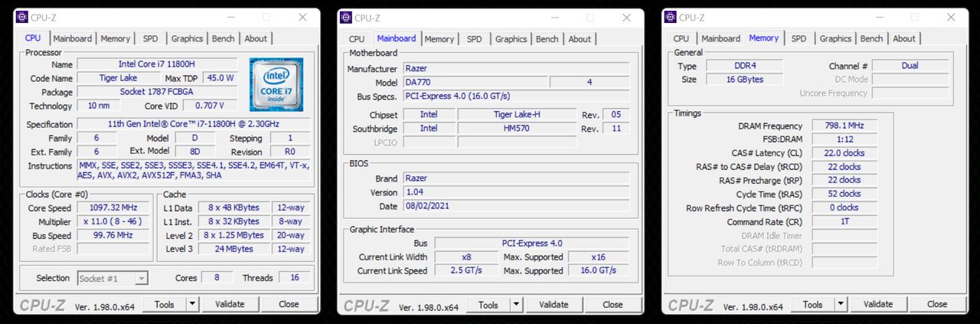Click the BIOS date 08/02/2021 field

pos(516,207)
